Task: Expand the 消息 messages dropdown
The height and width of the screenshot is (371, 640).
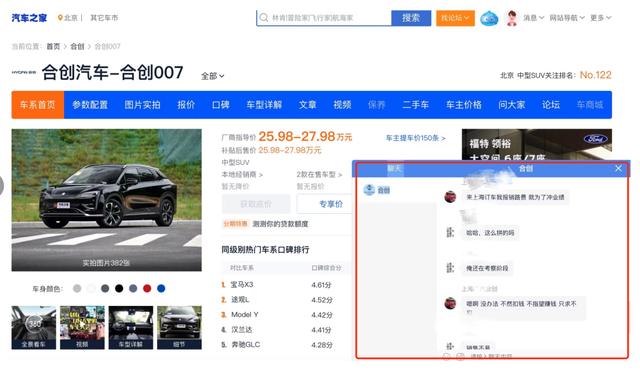Action: pos(533,18)
